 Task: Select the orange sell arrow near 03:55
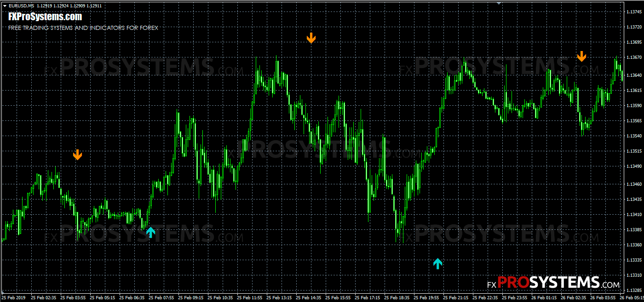[x=78, y=155]
